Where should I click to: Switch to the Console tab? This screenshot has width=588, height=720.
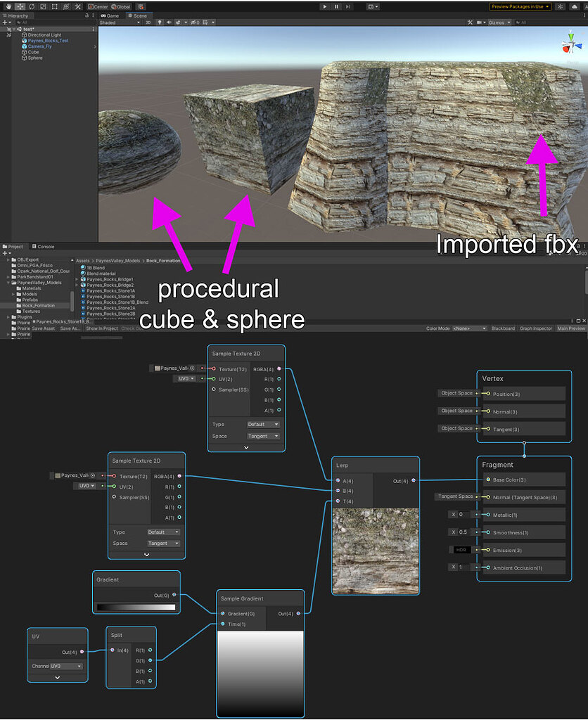tap(44, 247)
